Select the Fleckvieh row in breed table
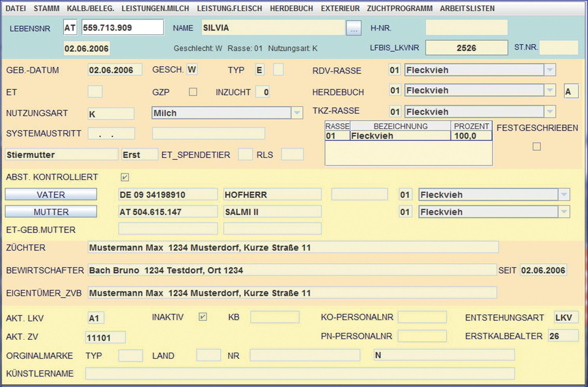The height and width of the screenshot is (387, 588). (x=400, y=136)
